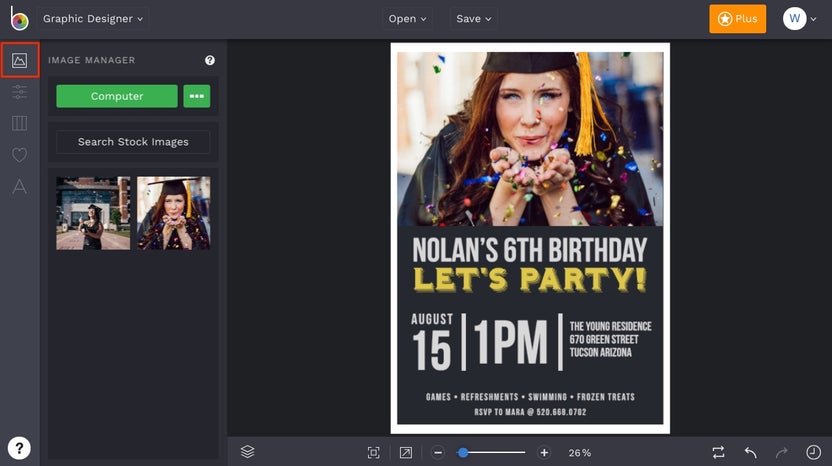832x466 pixels.
Task: Select the RSVP TO MARA text line
Action: pos(530,412)
